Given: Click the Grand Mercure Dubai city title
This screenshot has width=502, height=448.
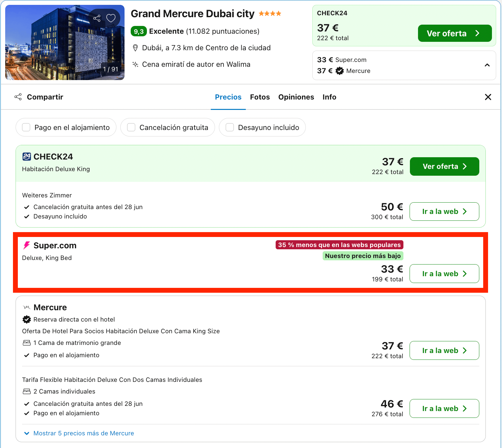Looking at the screenshot, I should pyautogui.click(x=193, y=14).
